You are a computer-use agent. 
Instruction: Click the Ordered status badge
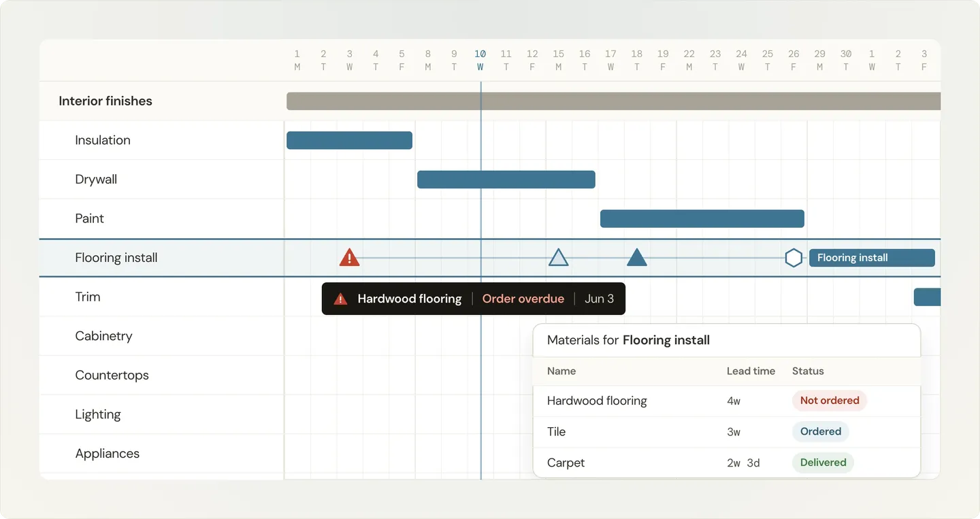pos(821,431)
